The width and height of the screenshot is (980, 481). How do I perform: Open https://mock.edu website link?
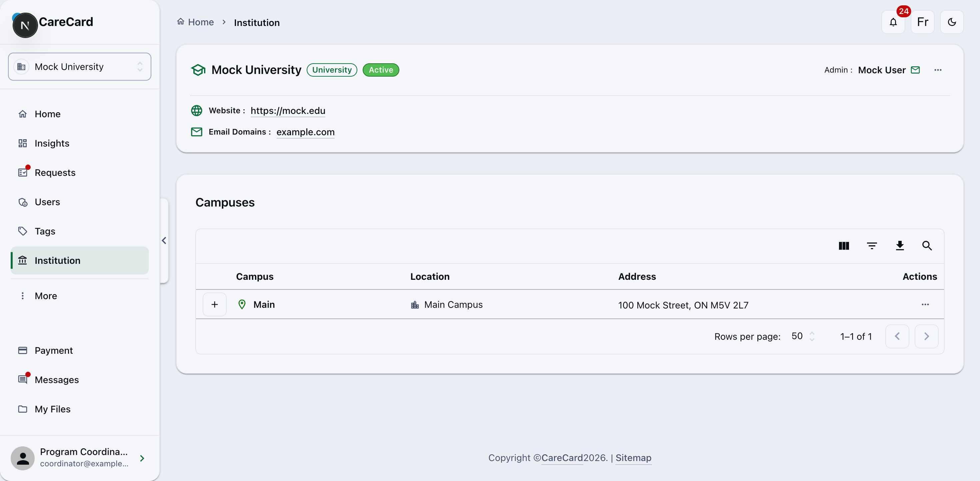pos(288,111)
